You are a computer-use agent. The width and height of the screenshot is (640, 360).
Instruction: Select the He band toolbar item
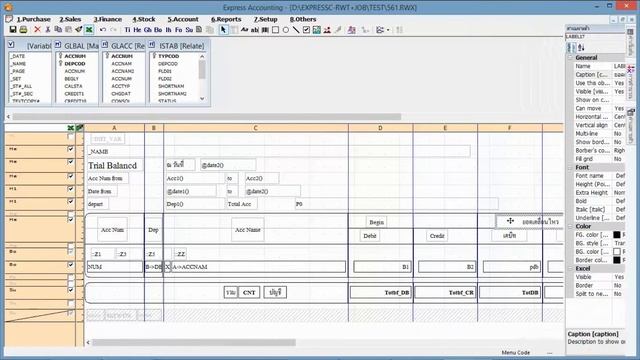coord(137,30)
